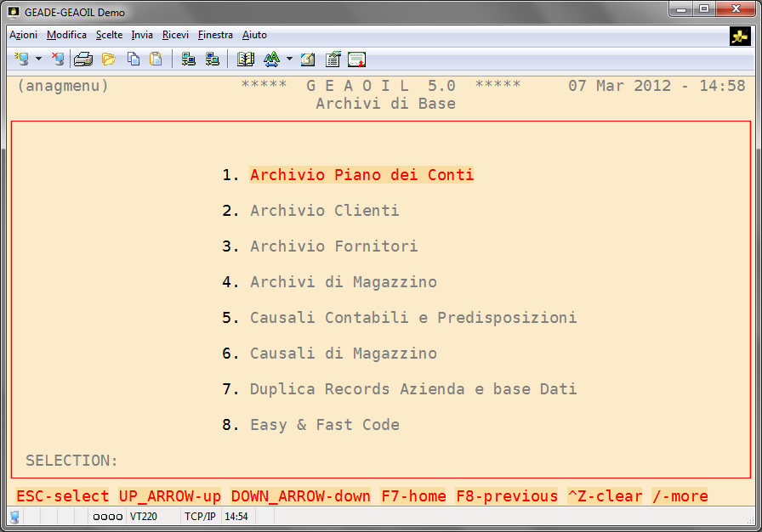Open the Modifica menu
This screenshot has height=532, width=762.
pyautogui.click(x=66, y=35)
